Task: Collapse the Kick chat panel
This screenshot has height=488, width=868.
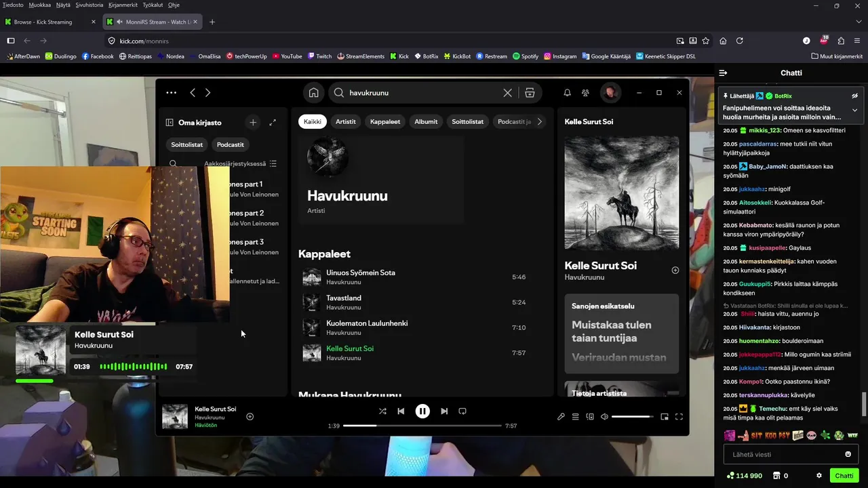Action: click(x=724, y=73)
